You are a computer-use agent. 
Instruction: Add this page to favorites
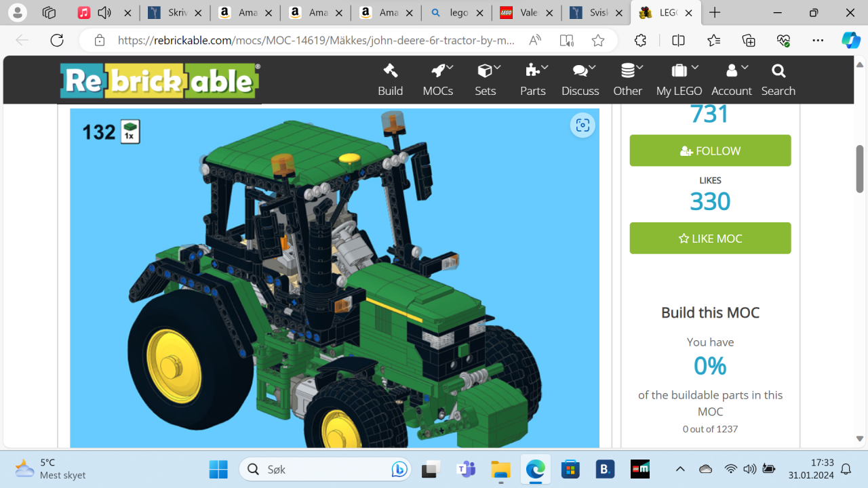[x=598, y=41]
